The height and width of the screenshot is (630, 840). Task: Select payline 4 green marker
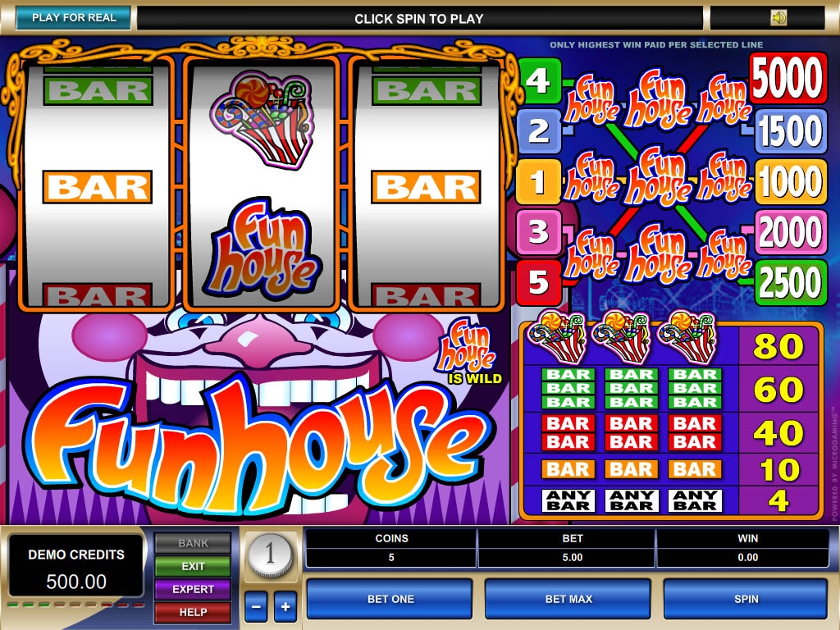pos(540,80)
